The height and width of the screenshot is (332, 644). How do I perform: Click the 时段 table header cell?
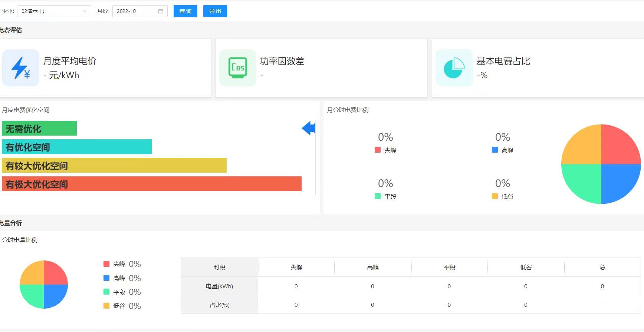(219, 267)
